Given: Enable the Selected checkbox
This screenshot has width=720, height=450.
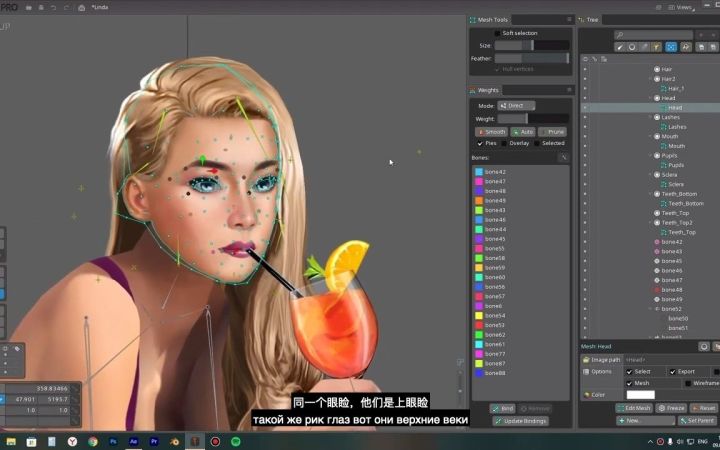Looking at the screenshot, I should click(537, 143).
